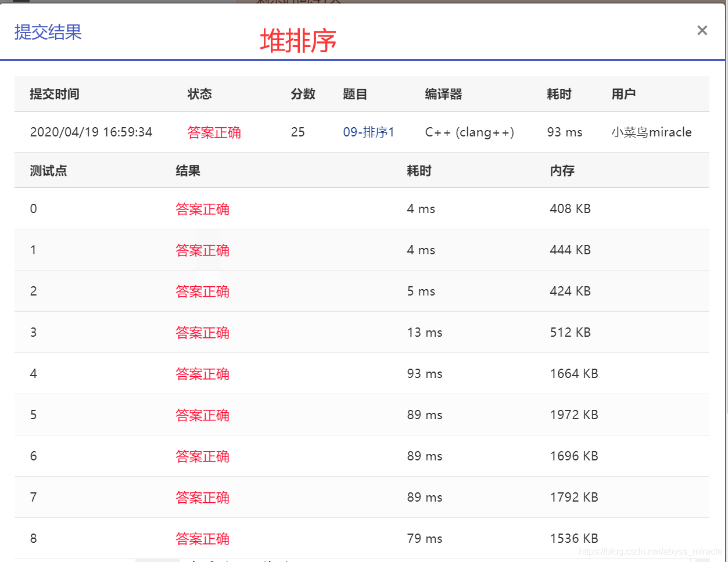The width and height of the screenshot is (728, 562).
Task: Click the 状态 column header
Action: (199, 94)
